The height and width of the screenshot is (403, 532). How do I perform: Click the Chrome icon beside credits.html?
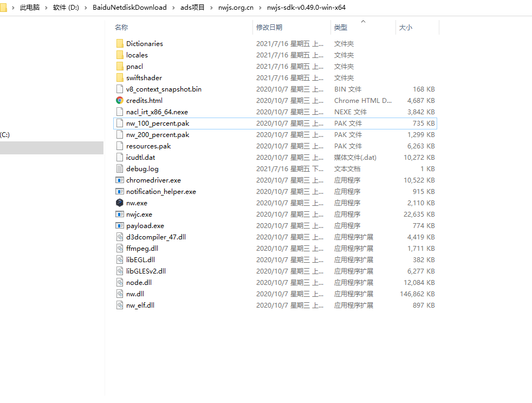coord(120,100)
